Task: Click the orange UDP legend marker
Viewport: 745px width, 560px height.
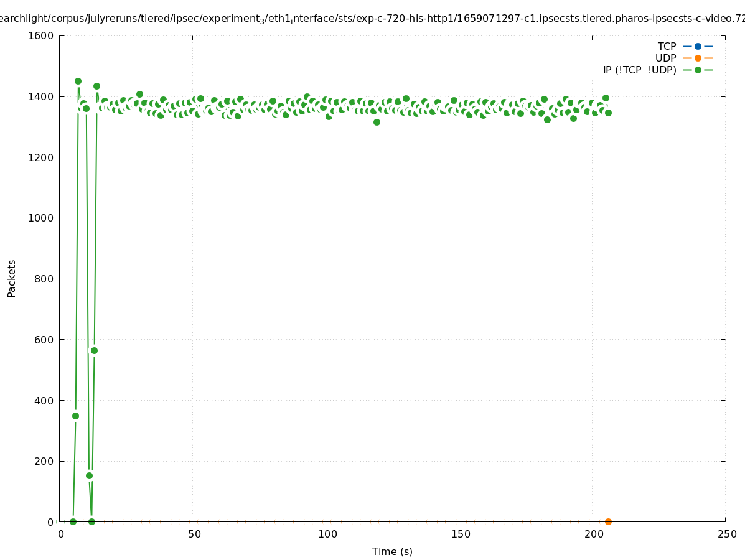Action: [698, 58]
